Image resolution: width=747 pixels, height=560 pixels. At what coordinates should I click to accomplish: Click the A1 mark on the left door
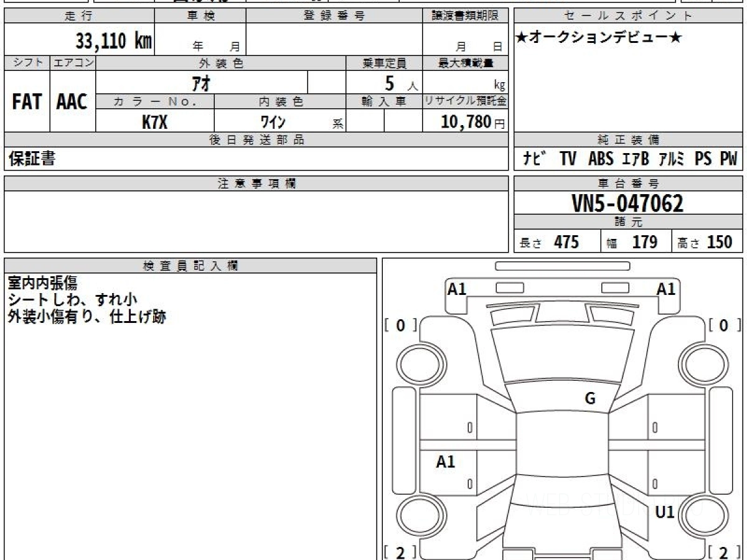pyautogui.click(x=446, y=462)
